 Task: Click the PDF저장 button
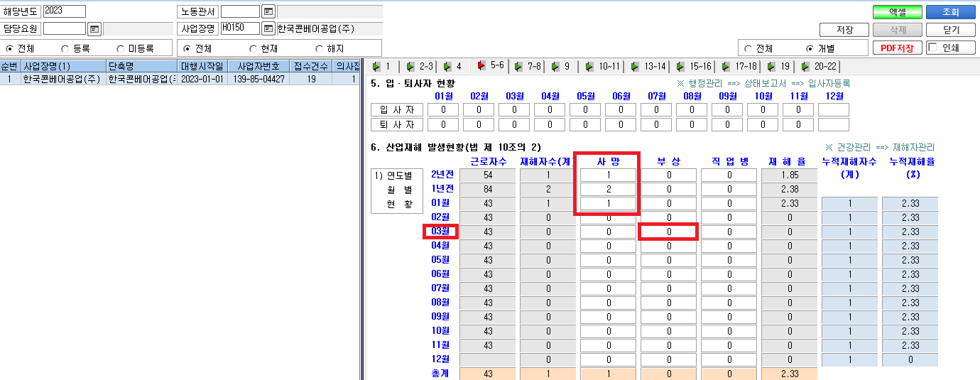click(898, 48)
